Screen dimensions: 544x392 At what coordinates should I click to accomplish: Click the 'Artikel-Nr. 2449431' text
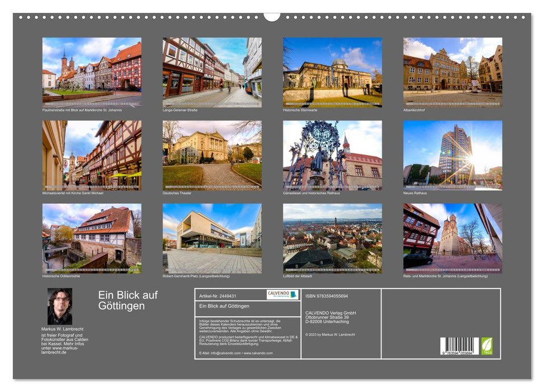pos(217,296)
